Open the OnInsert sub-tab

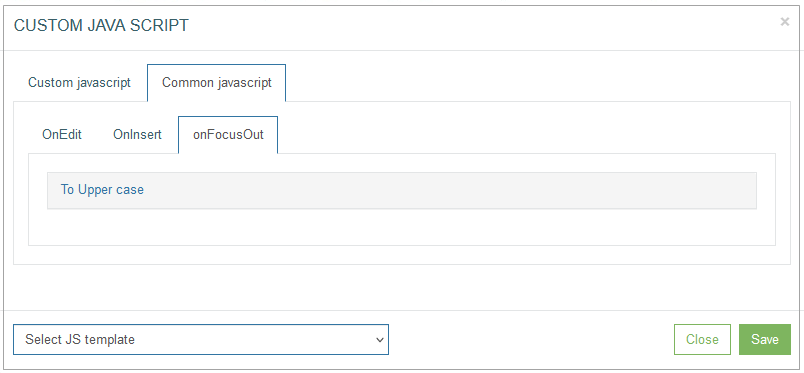pos(137,135)
